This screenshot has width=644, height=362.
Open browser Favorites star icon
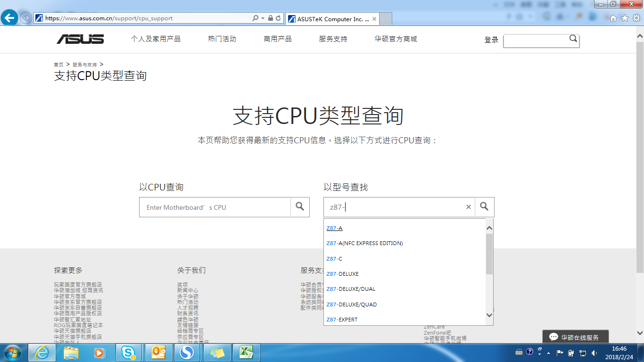(625, 18)
